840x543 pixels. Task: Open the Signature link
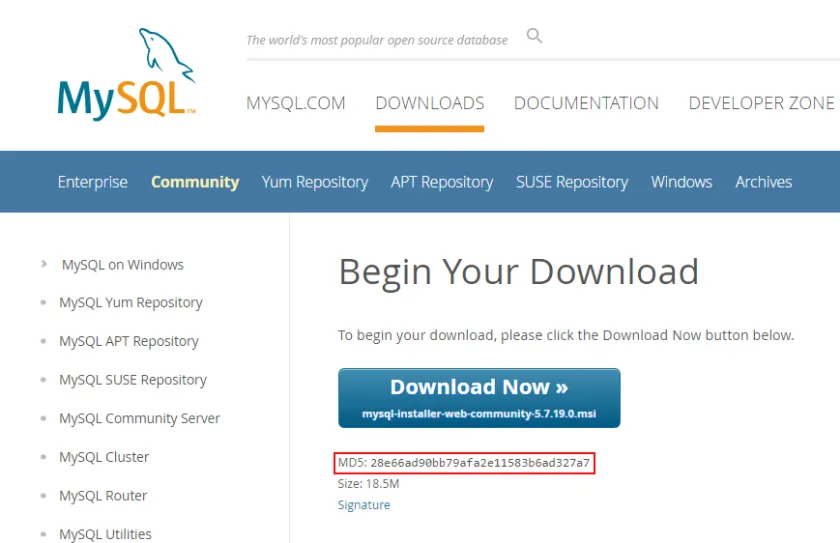coord(364,504)
